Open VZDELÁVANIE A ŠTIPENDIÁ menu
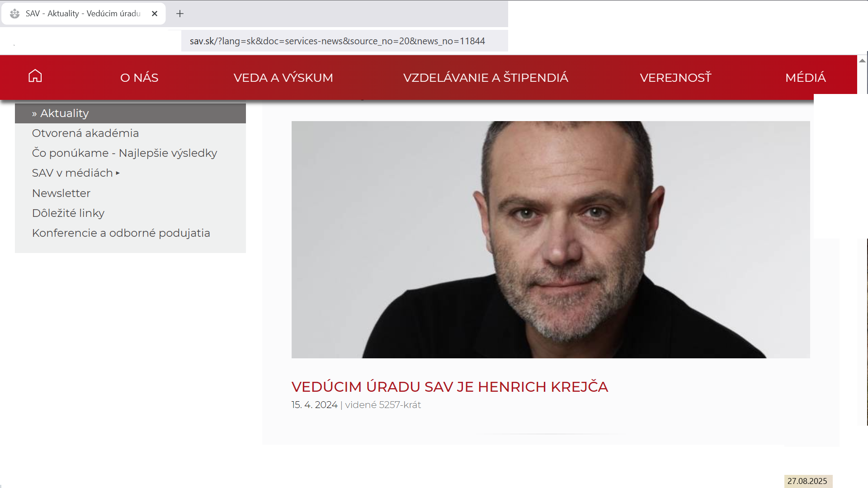The height and width of the screenshot is (488, 868). pos(486,78)
